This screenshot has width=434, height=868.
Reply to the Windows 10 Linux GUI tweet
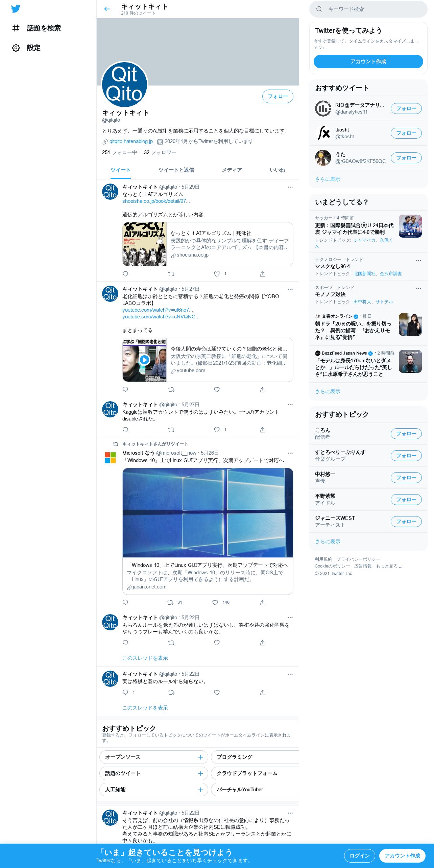[x=125, y=602]
